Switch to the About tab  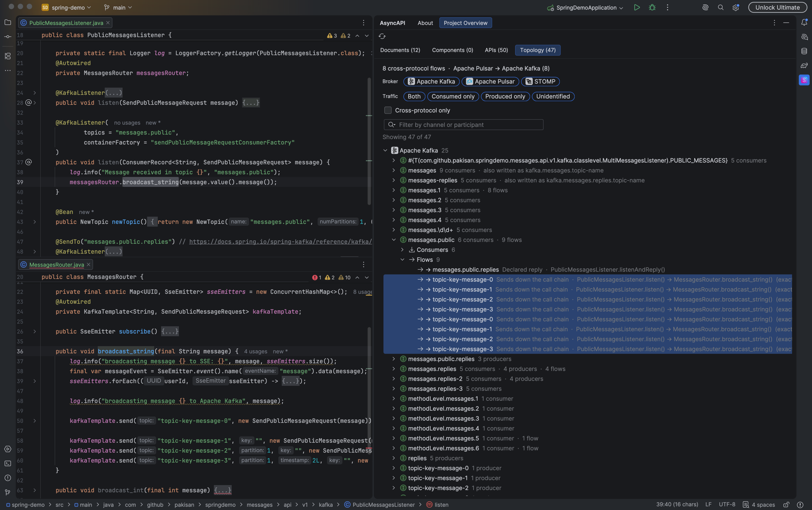pyautogui.click(x=425, y=23)
